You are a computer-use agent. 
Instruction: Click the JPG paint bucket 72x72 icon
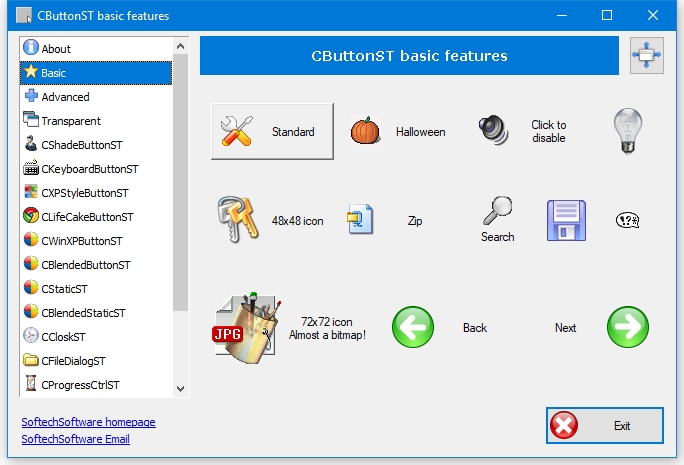point(246,328)
